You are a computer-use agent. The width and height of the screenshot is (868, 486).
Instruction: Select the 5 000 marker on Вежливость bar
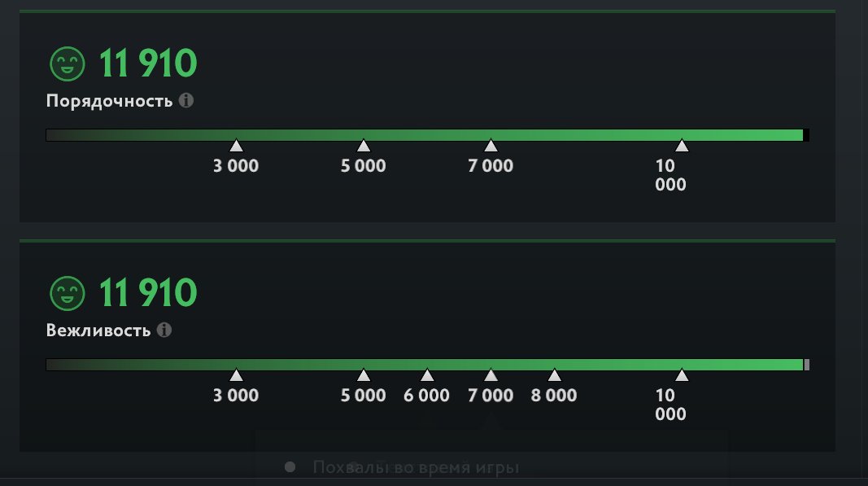pyautogui.click(x=364, y=375)
